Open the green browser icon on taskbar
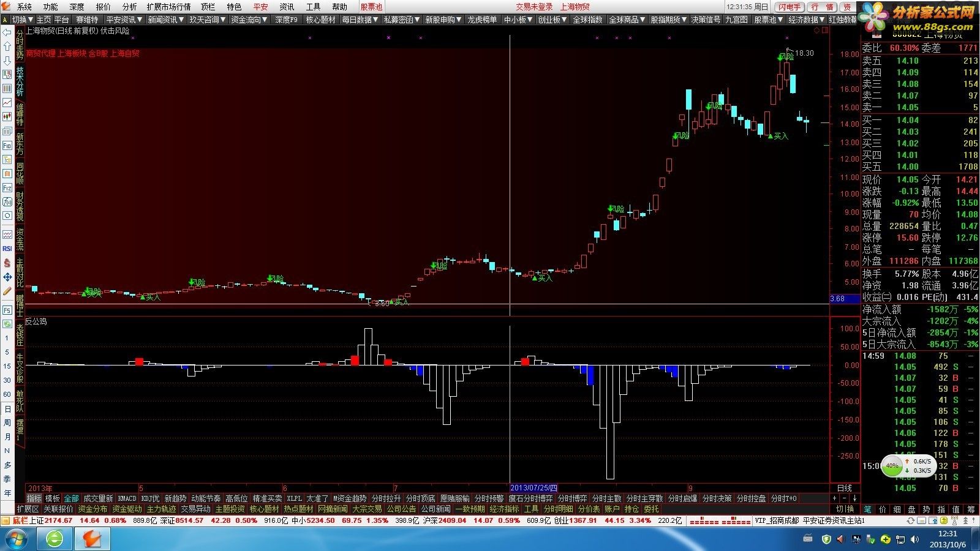 pyautogui.click(x=55, y=539)
